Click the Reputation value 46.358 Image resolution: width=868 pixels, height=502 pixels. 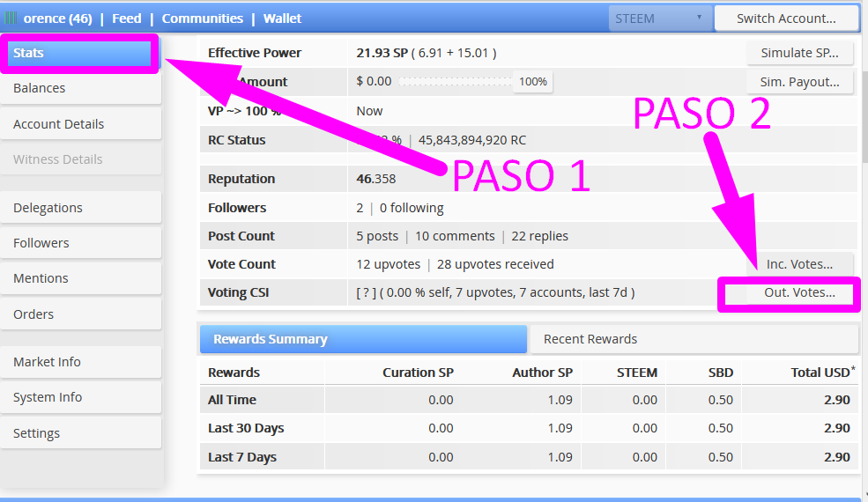click(x=376, y=180)
